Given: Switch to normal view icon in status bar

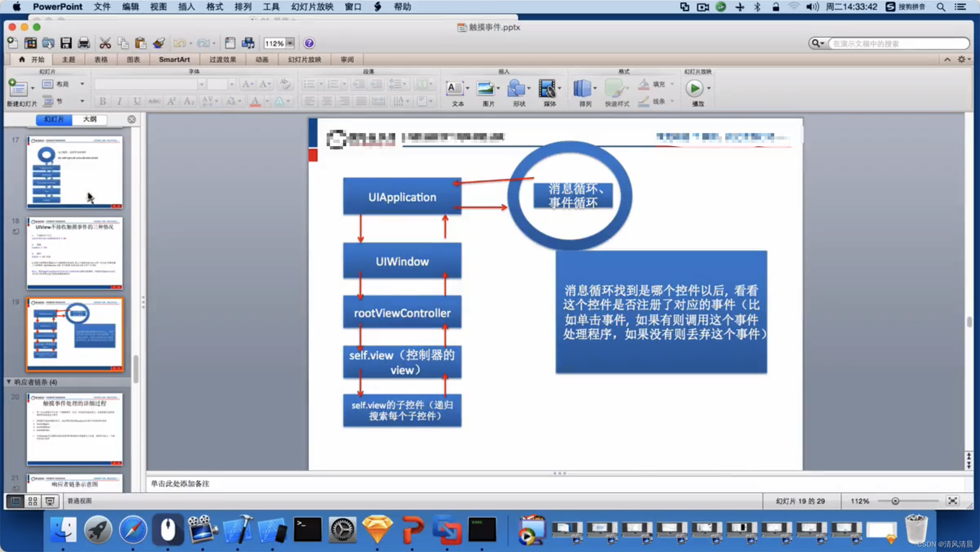Looking at the screenshot, I should [x=16, y=501].
